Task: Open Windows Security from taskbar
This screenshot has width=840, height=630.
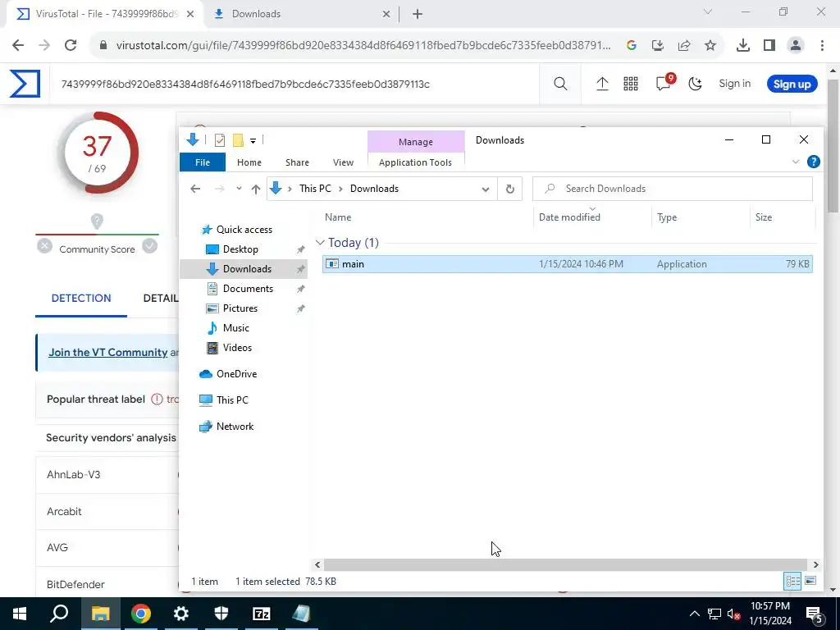Action: coord(221,614)
